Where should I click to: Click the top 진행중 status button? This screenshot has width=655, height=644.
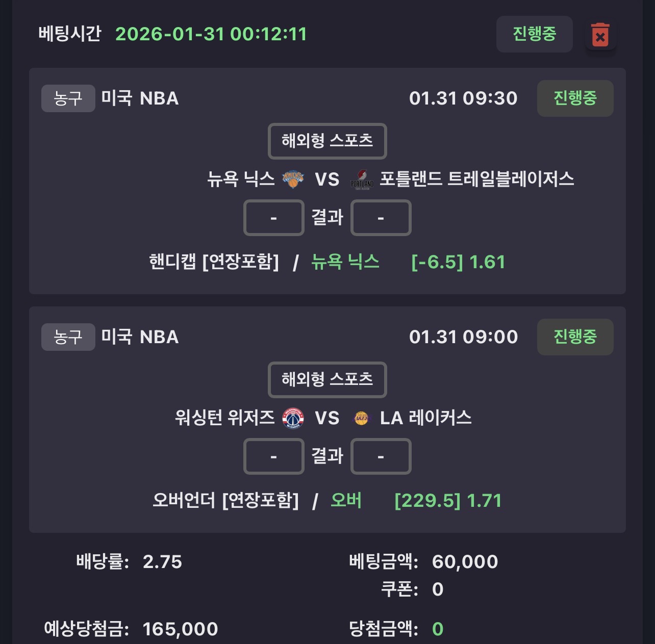534,34
